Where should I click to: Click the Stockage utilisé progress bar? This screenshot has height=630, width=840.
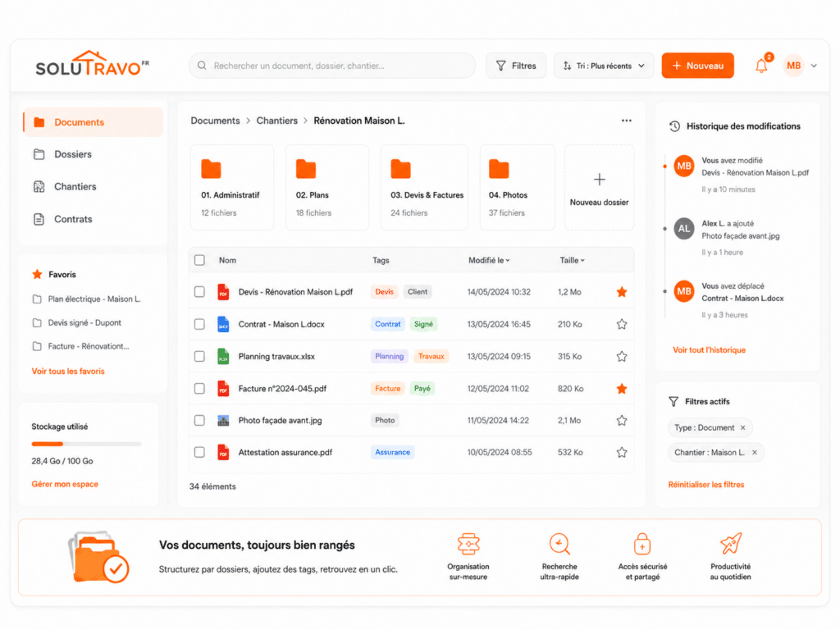pos(86,444)
